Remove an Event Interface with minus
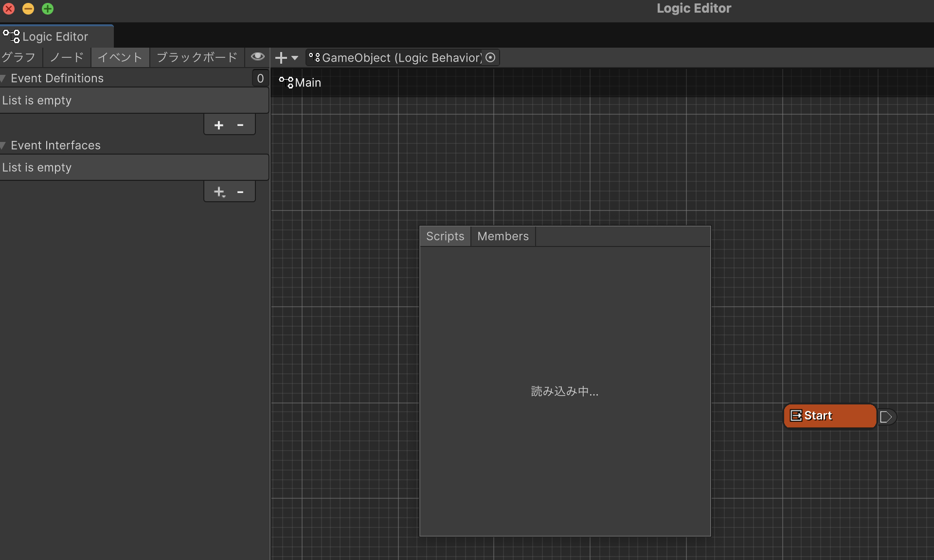934x560 pixels. pos(240,192)
